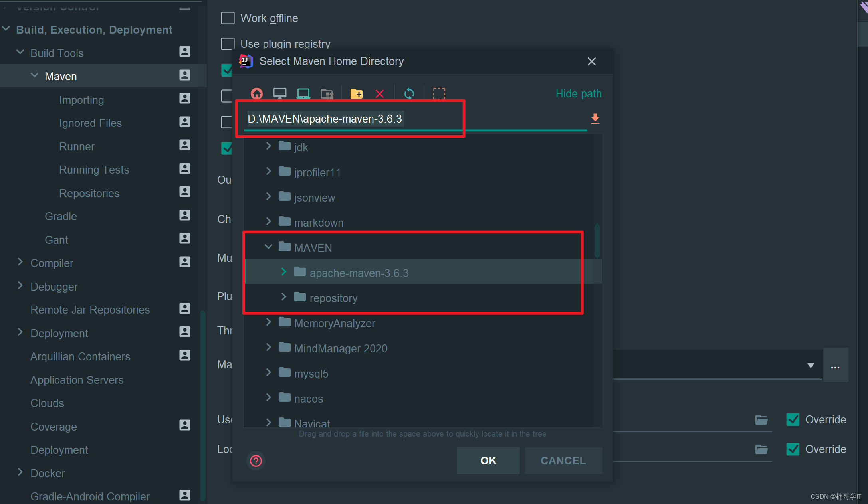Click the Refresh icon in file chooser

coord(409,94)
